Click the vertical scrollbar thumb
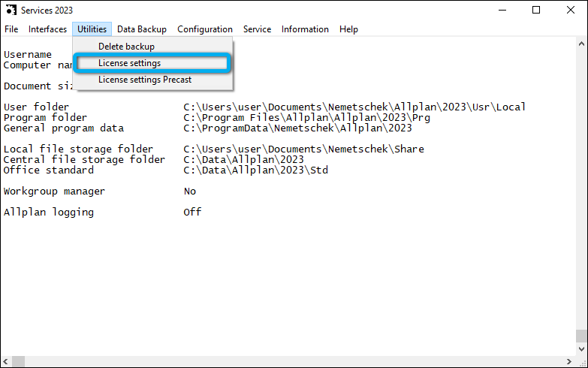Viewport: 588px width, 368px height. point(581,336)
